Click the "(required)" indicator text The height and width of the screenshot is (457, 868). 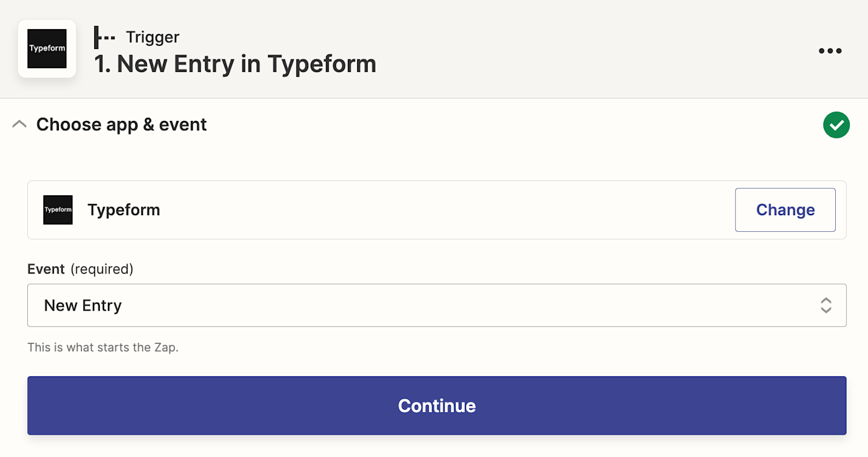pyautogui.click(x=102, y=269)
